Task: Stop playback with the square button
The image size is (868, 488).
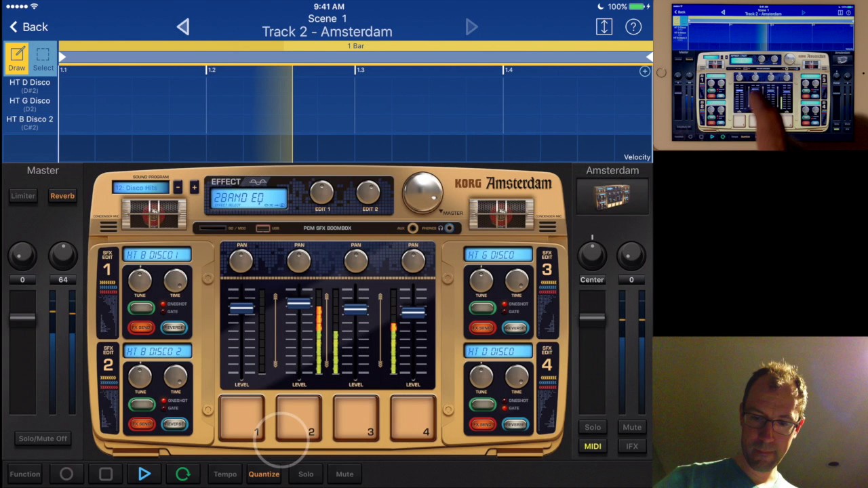Action: (106, 474)
